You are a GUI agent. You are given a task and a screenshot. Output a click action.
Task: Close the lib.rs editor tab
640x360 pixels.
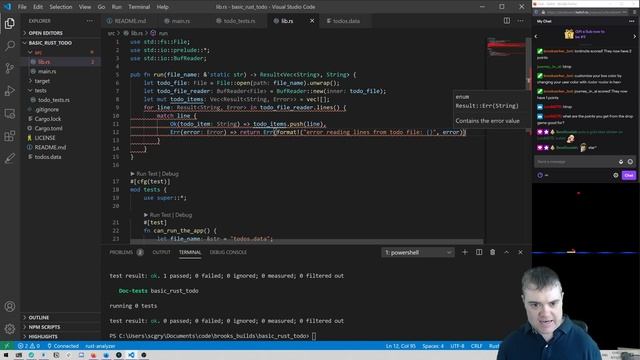(312, 21)
